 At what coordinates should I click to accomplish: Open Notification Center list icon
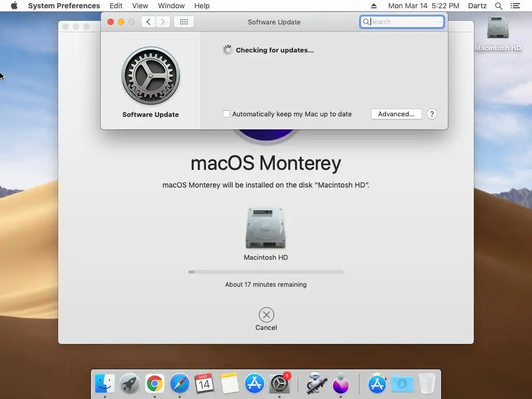point(515,6)
